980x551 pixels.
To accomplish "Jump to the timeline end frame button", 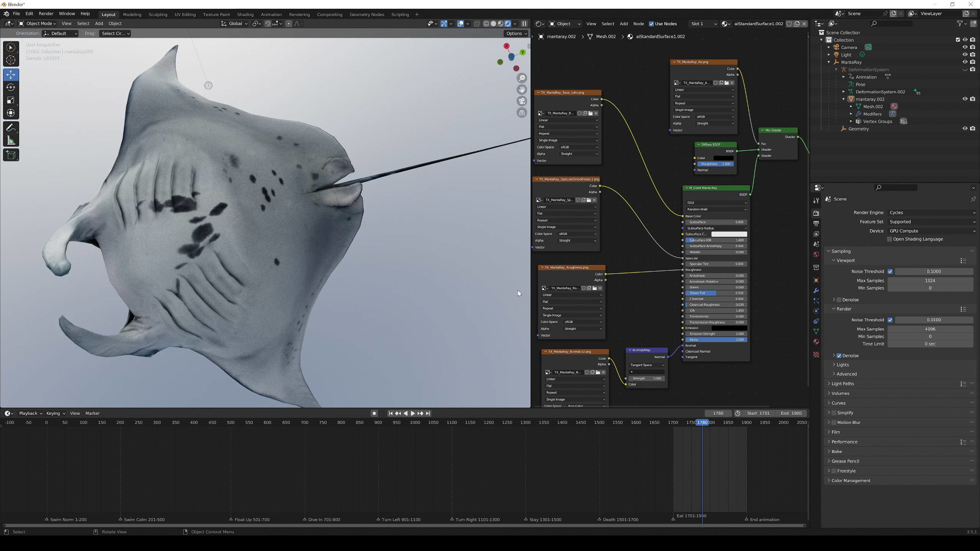I will (x=428, y=413).
